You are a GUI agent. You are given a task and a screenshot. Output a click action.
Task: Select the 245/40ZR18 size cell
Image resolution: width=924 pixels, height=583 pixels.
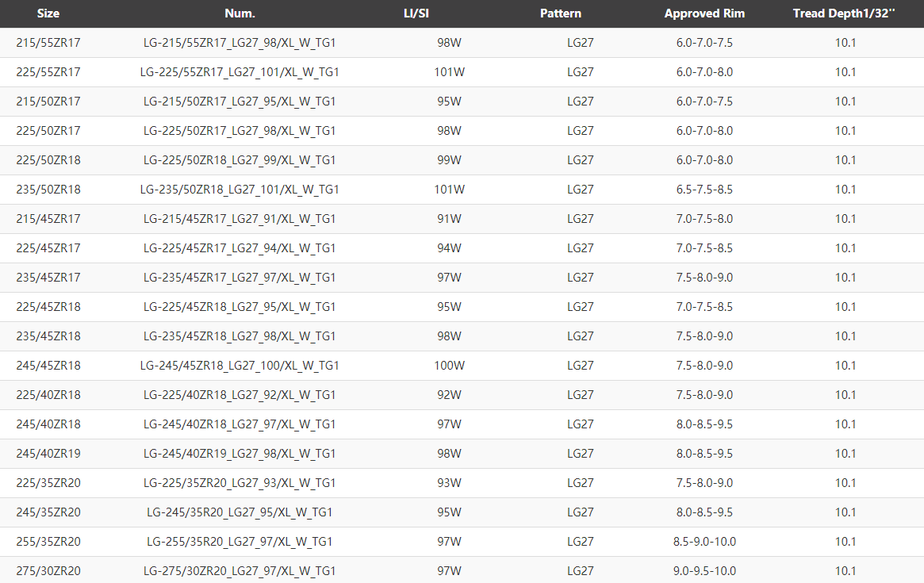point(48,424)
